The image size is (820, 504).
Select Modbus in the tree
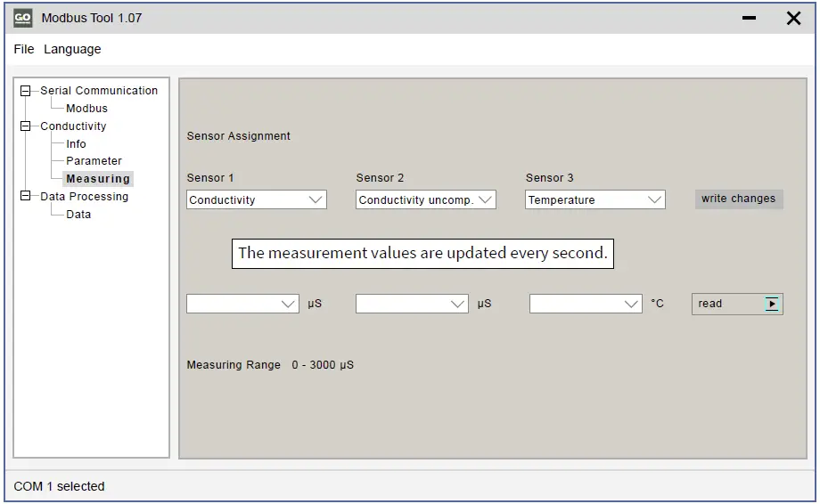(86, 109)
